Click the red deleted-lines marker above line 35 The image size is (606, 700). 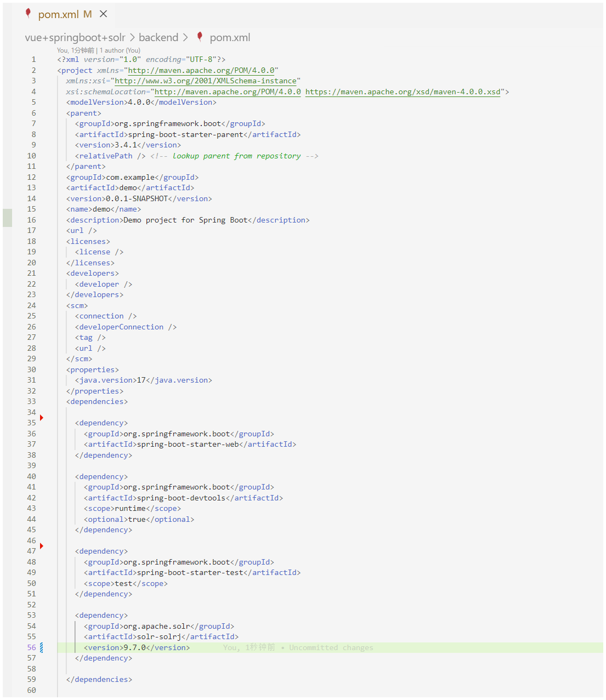[42, 418]
